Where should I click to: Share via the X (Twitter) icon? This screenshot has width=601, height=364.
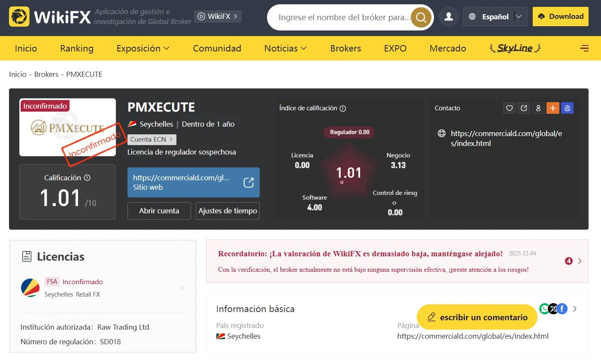point(553,309)
